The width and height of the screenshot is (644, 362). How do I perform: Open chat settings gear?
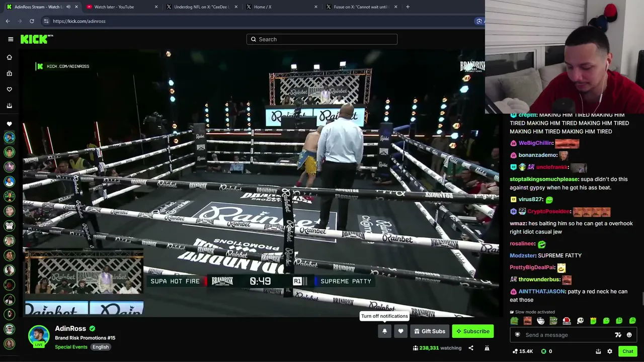[610, 351]
